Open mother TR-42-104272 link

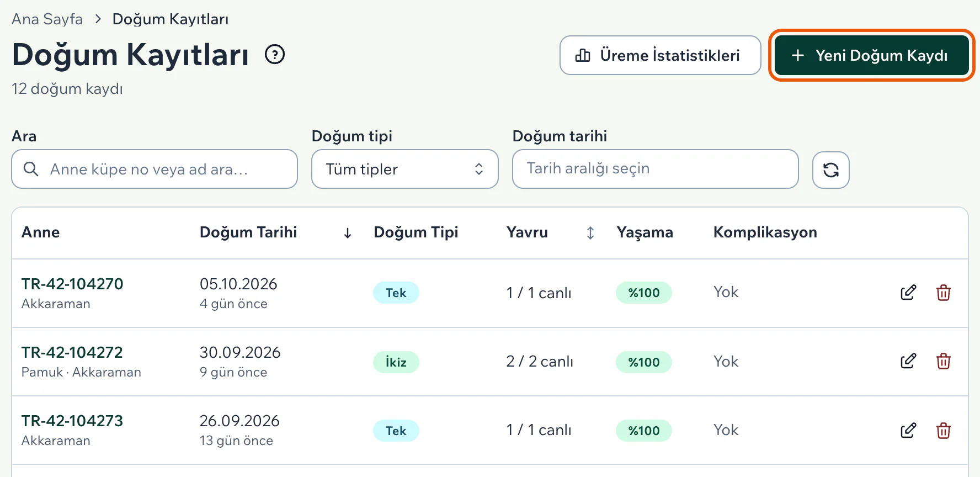[72, 352]
